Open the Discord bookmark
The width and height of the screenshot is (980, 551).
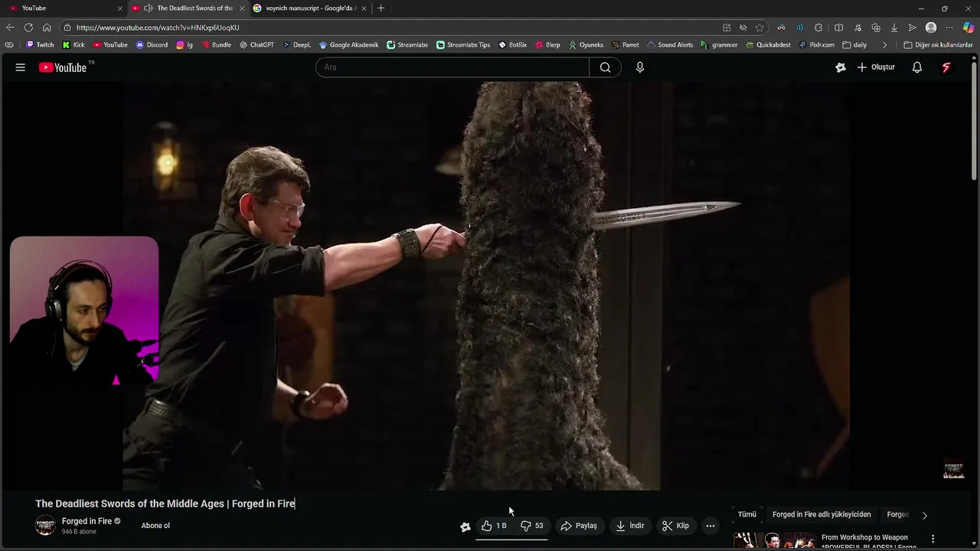click(x=152, y=45)
